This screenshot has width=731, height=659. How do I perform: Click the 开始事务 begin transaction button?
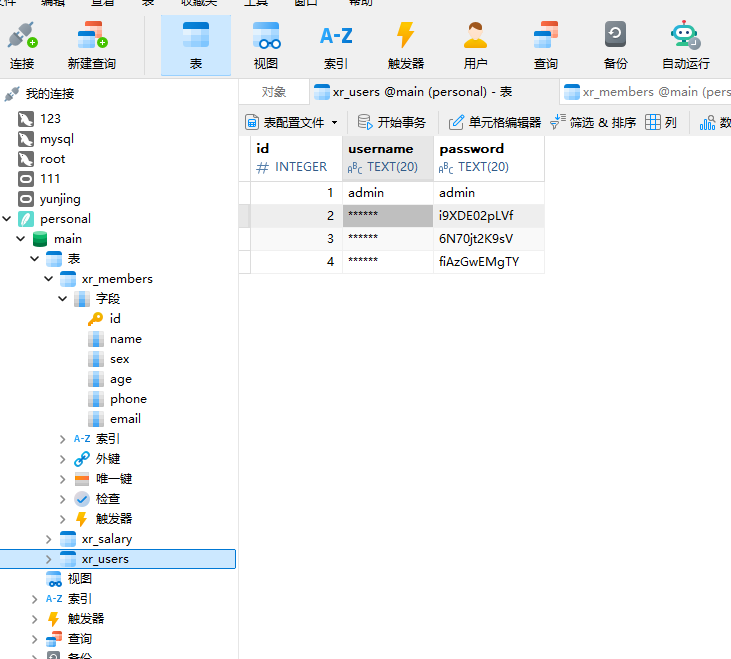[x=392, y=123]
